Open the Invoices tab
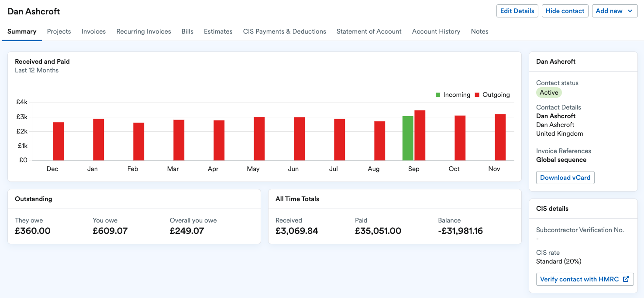This screenshot has height=298, width=644. click(94, 31)
